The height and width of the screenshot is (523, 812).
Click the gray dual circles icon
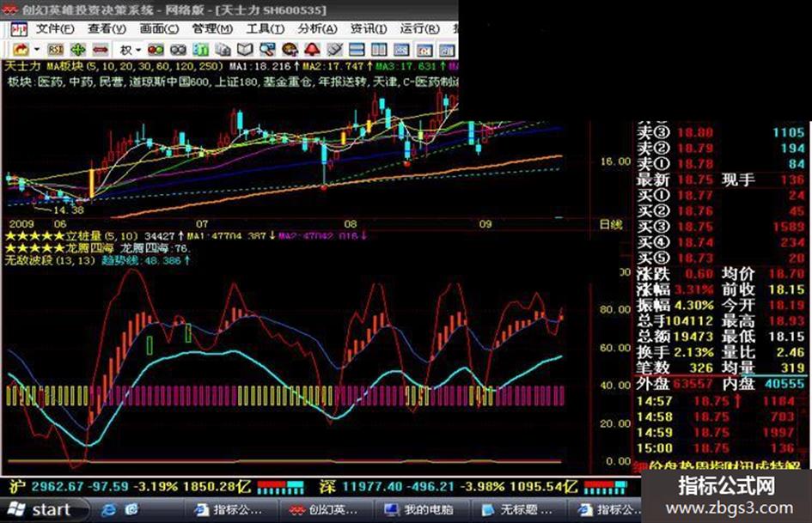(x=178, y=50)
